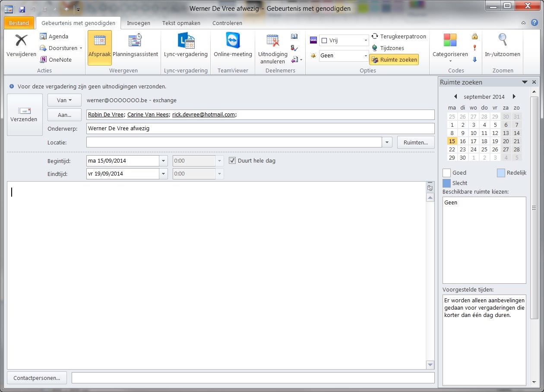This screenshot has width=544, height=392.
Task: Click the Verzenden send button
Action: click(25, 115)
